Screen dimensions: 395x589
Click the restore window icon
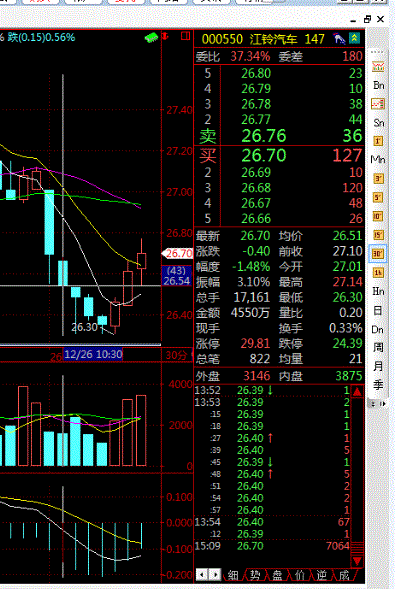click(368, 19)
